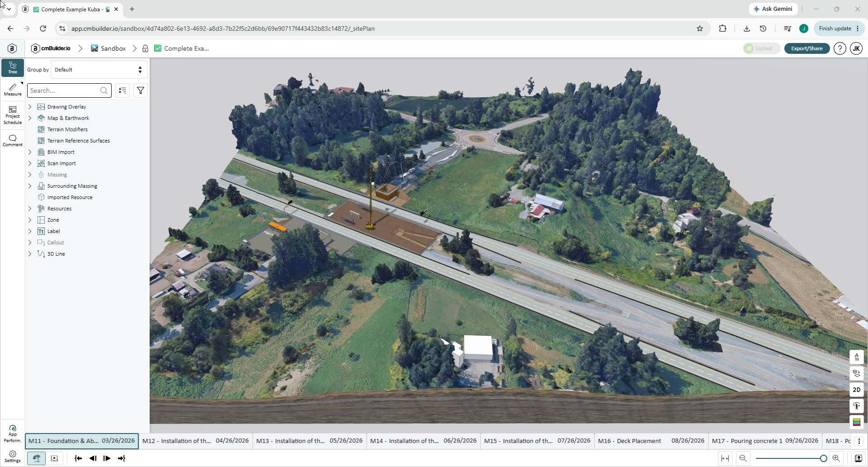Zoom in the timeline

pos(836,458)
